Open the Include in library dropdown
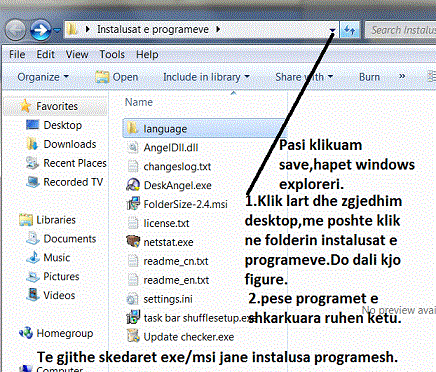The height and width of the screenshot is (372, 436). point(206,77)
